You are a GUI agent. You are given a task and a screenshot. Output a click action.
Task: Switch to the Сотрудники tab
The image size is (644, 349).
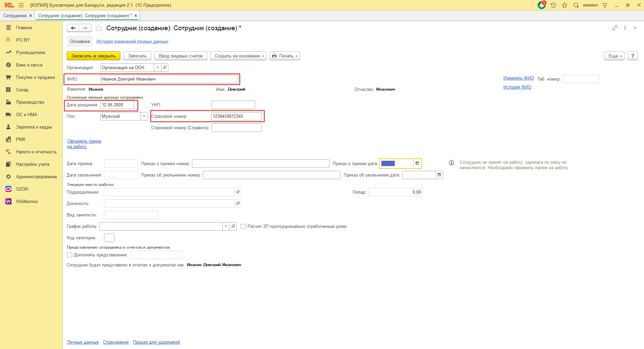pos(15,16)
